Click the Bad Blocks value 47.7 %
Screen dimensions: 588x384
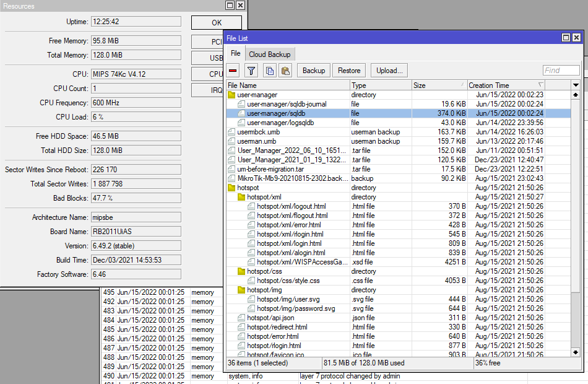(136, 198)
